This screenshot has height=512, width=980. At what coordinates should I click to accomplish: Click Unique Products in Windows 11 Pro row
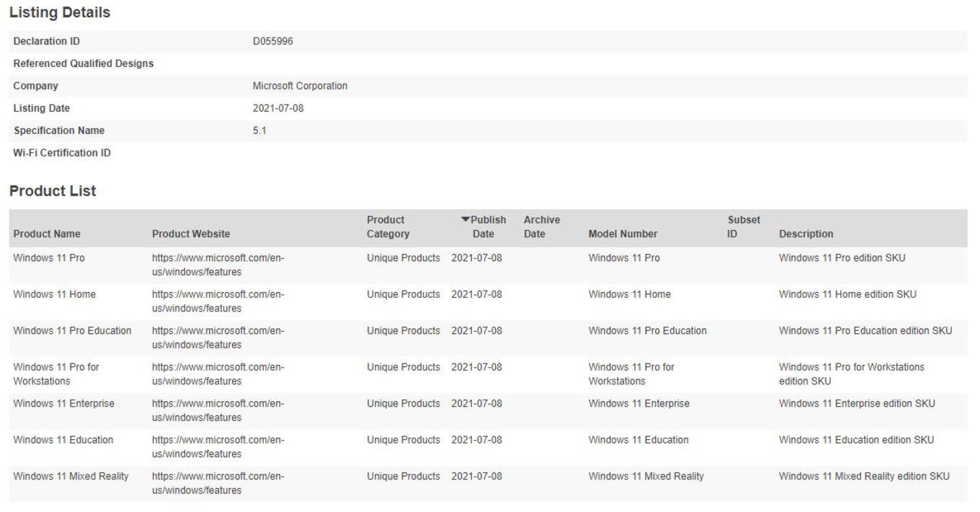tap(404, 257)
